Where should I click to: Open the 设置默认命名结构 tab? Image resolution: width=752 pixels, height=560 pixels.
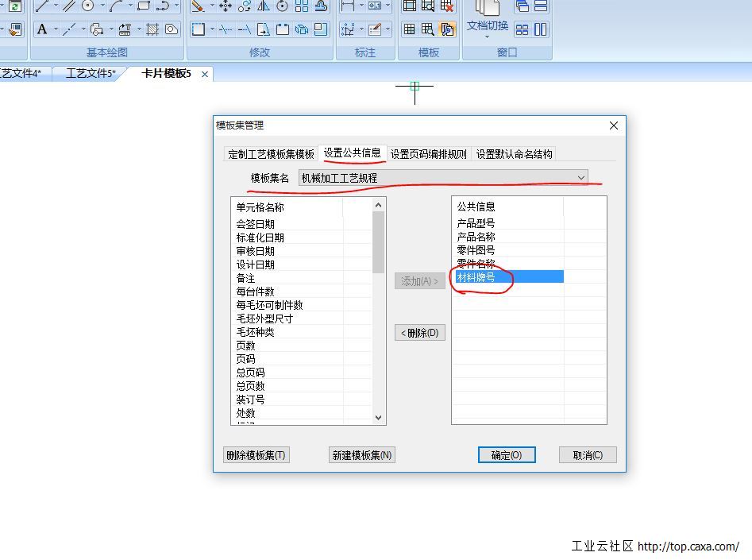click(x=514, y=154)
